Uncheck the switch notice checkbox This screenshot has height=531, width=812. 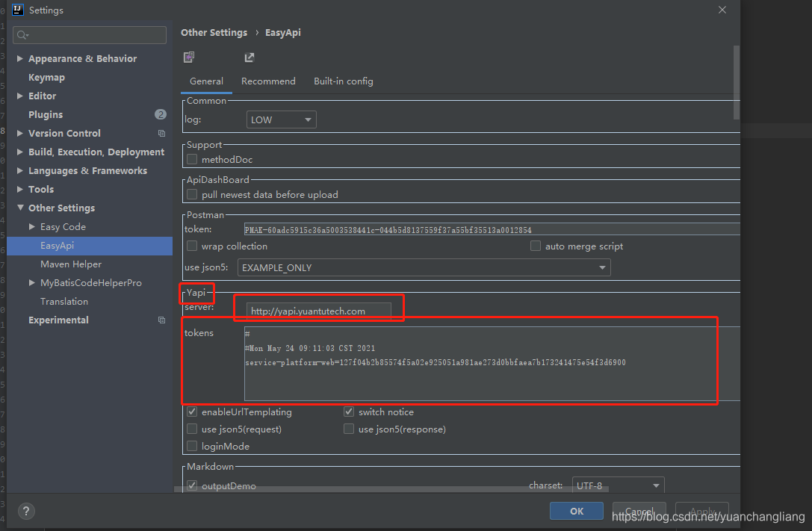pyautogui.click(x=349, y=412)
